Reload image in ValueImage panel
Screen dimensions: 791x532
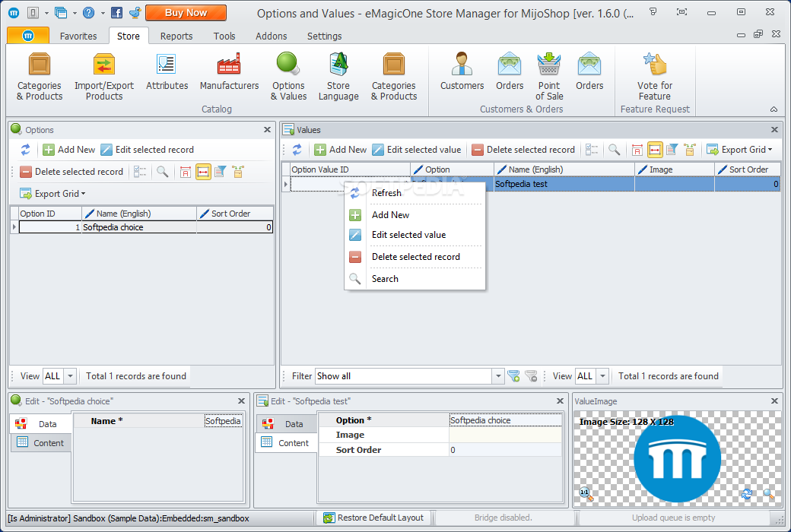point(747,494)
